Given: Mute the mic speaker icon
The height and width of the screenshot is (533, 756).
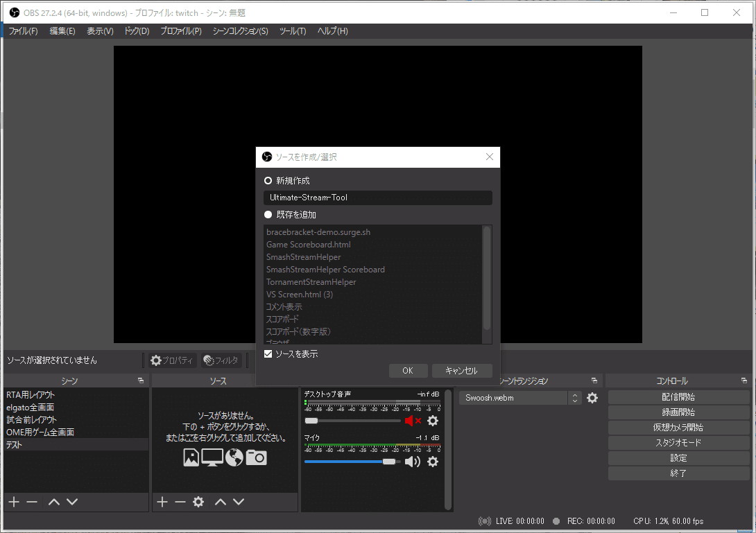Looking at the screenshot, I should [413, 462].
